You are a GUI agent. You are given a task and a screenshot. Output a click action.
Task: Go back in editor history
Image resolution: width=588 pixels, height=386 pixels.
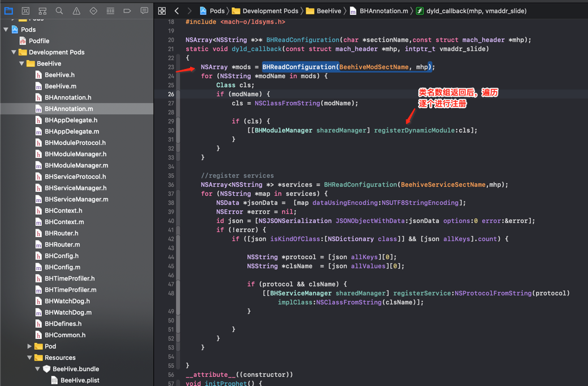click(x=177, y=11)
